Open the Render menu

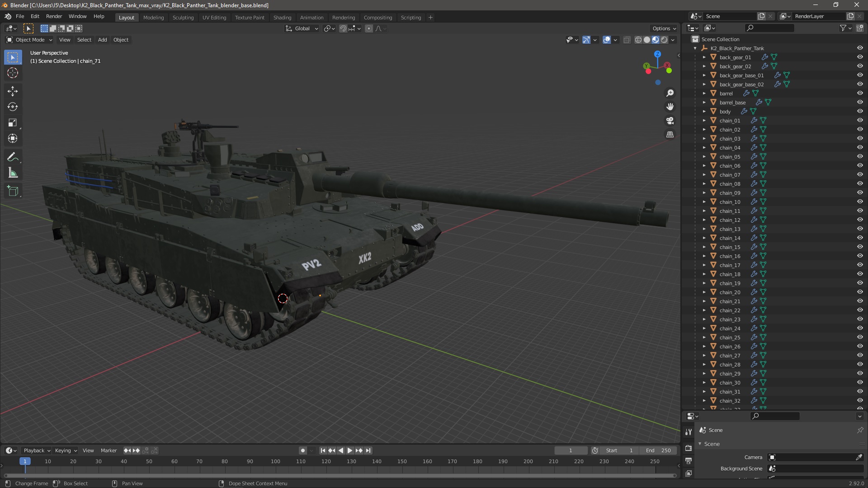tap(54, 16)
